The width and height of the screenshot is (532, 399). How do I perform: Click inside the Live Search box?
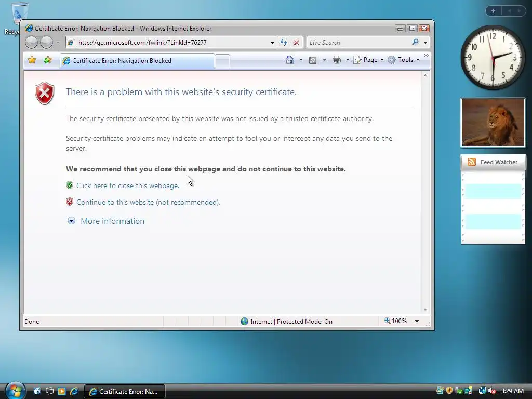pos(358,43)
